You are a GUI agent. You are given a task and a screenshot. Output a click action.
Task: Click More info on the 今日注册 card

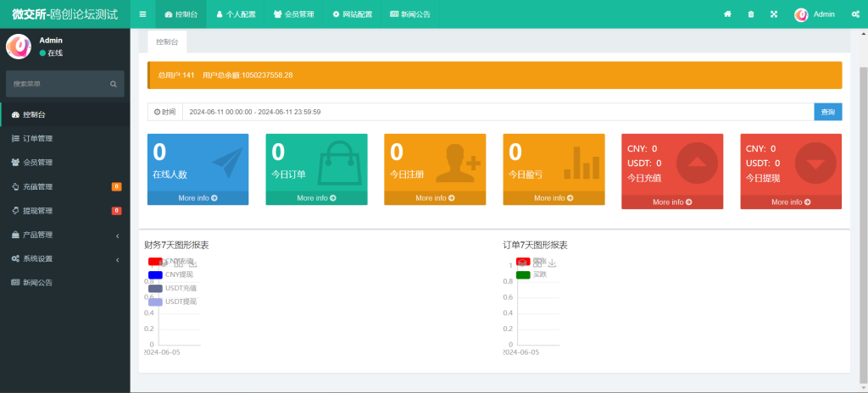point(435,197)
